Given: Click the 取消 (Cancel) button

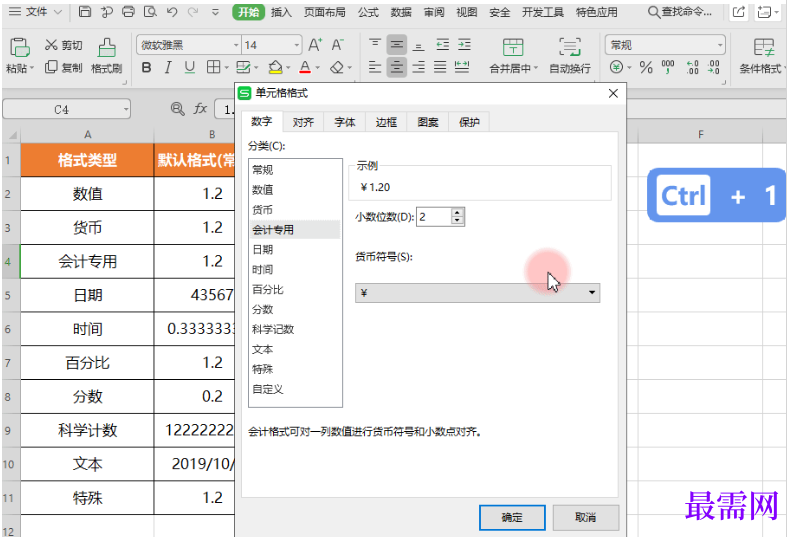Looking at the screenshot, I should (x=586, y=517).
